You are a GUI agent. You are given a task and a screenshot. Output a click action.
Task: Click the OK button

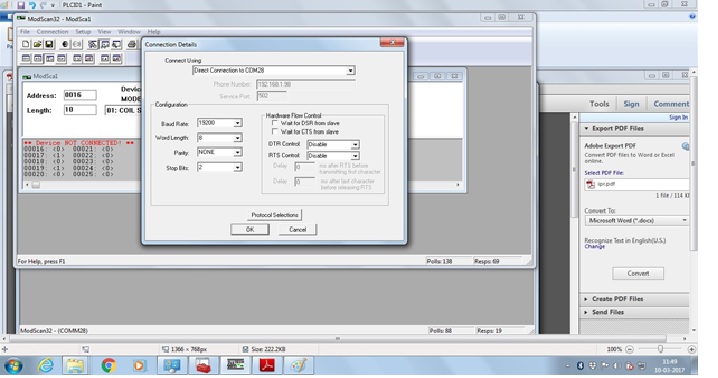pyautogui.click(x=250, y=229)
